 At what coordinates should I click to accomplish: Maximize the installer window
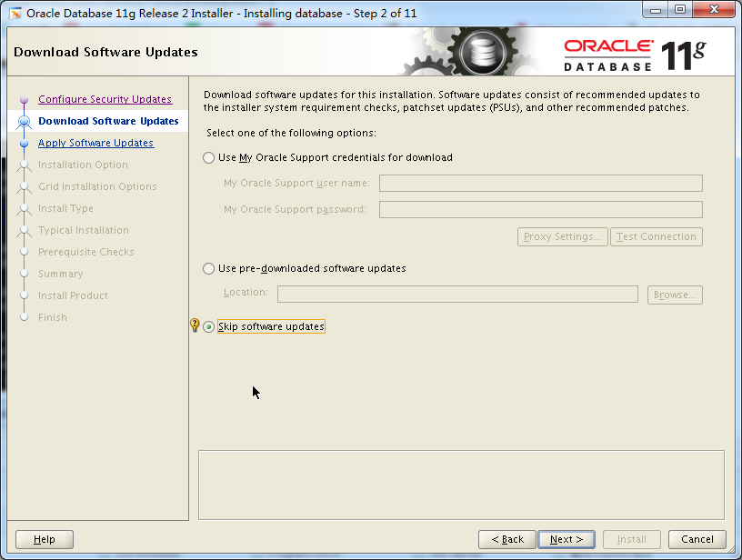tap(680, 9)
